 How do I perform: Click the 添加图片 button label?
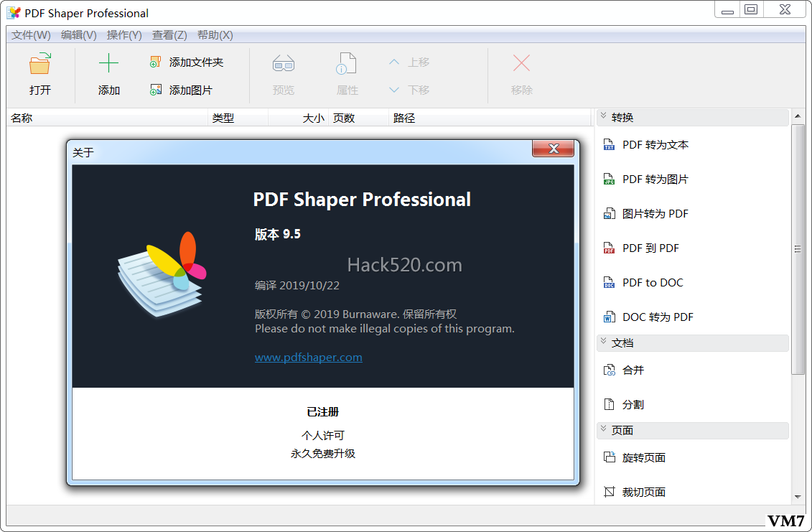[190, 90]
